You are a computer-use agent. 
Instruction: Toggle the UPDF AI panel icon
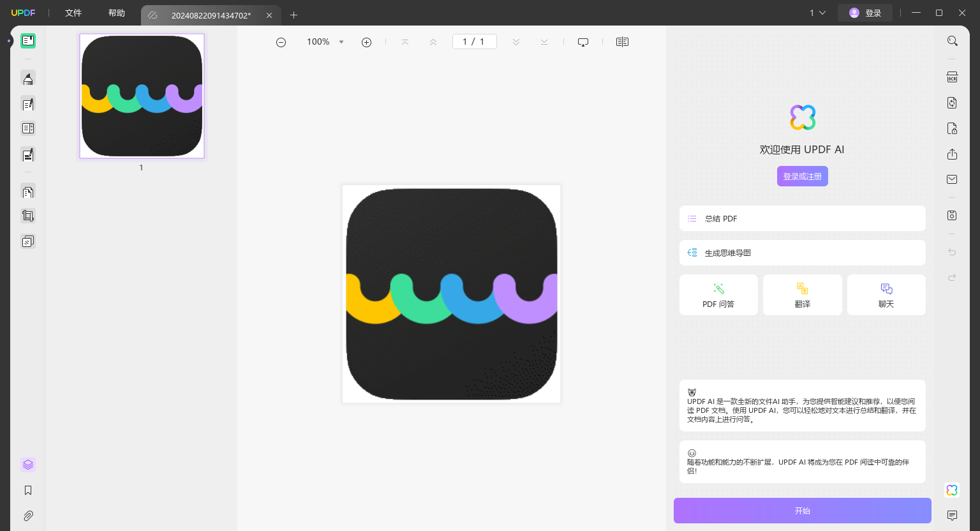(x=952, y=490)
